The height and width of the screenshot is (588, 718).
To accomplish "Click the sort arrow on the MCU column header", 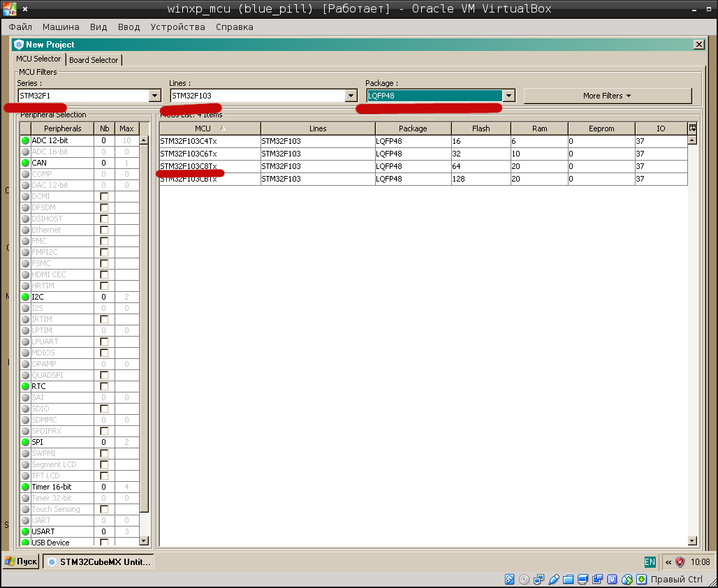I will 223,128.
